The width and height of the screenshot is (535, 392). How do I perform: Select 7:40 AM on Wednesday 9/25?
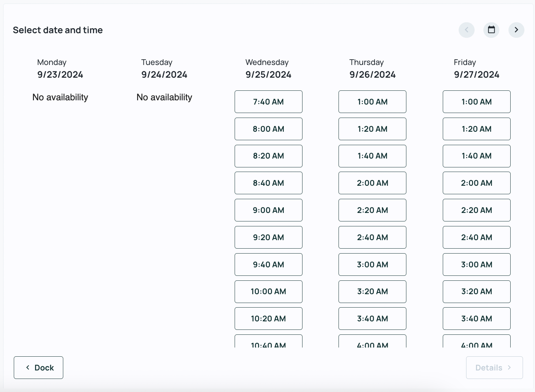269,102
